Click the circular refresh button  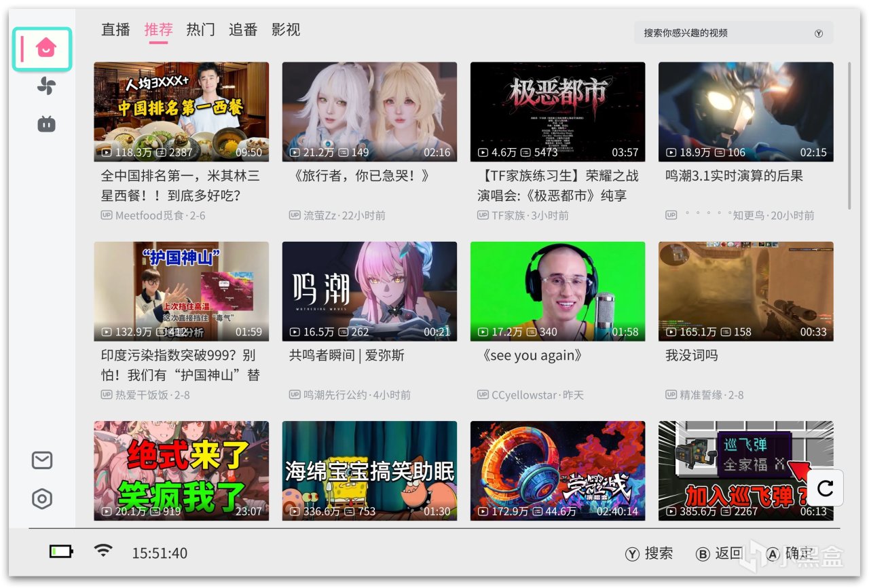825,488
